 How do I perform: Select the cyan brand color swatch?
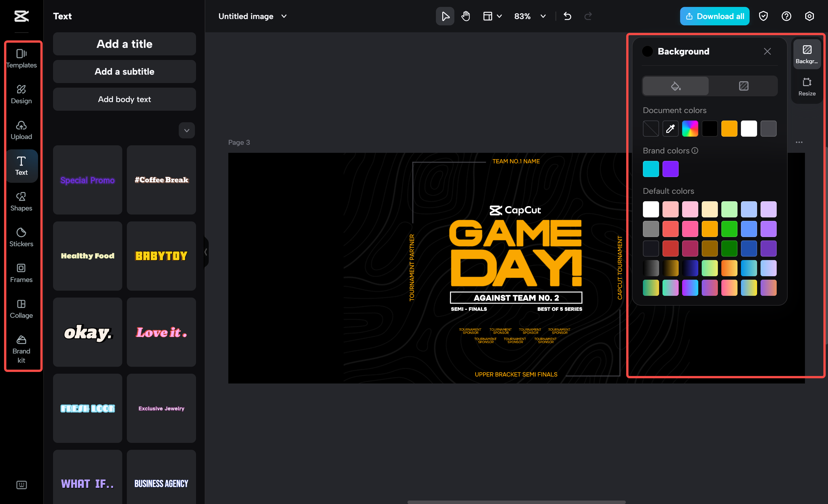(651, 169)
